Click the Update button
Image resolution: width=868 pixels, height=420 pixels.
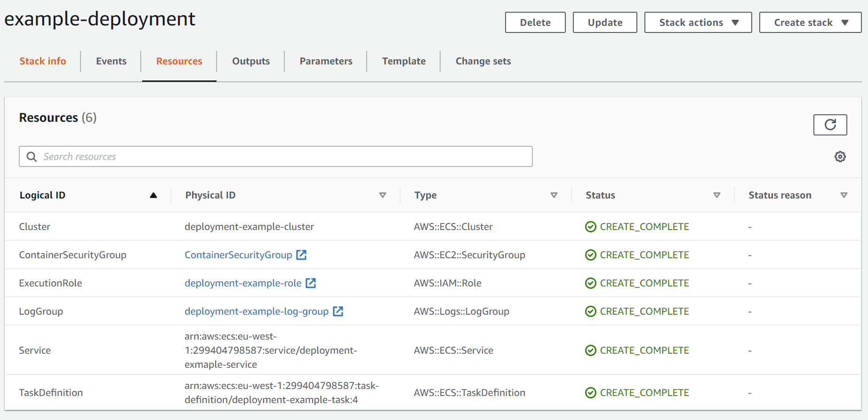(604, 23)
